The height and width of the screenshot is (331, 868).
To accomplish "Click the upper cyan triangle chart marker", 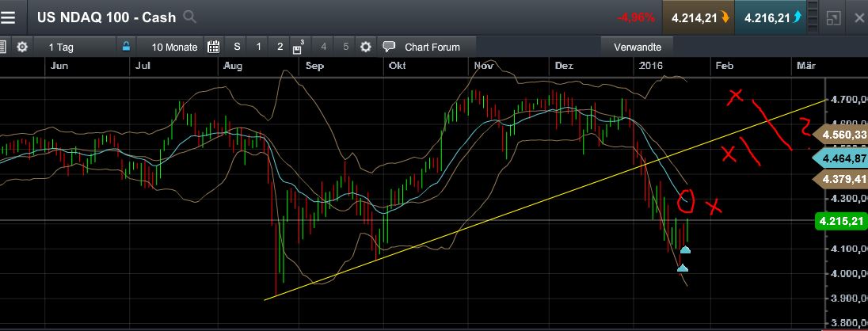I will (x=685, y=249).
